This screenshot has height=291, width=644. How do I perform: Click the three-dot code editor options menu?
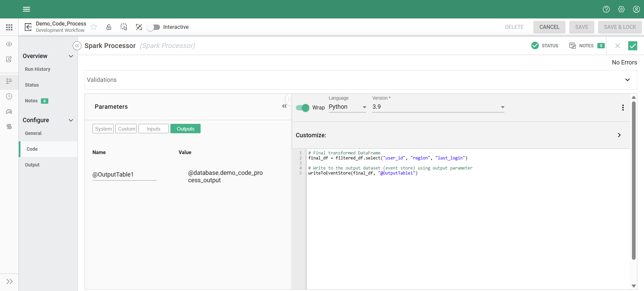[623, 107]
